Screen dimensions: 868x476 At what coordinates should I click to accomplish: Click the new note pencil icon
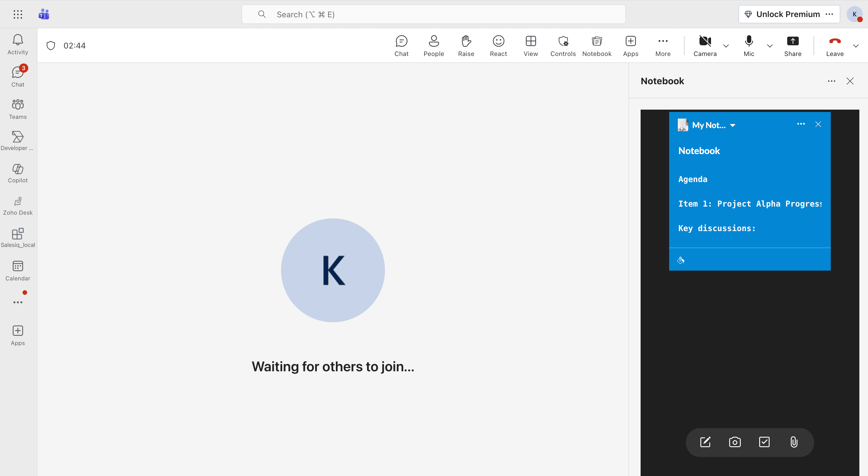pos(705,442)
